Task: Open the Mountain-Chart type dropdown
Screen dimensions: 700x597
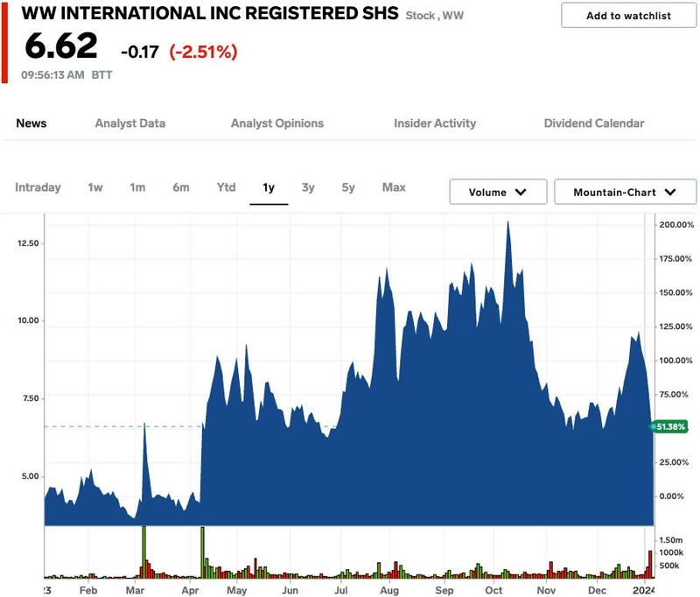Action: 625,192
